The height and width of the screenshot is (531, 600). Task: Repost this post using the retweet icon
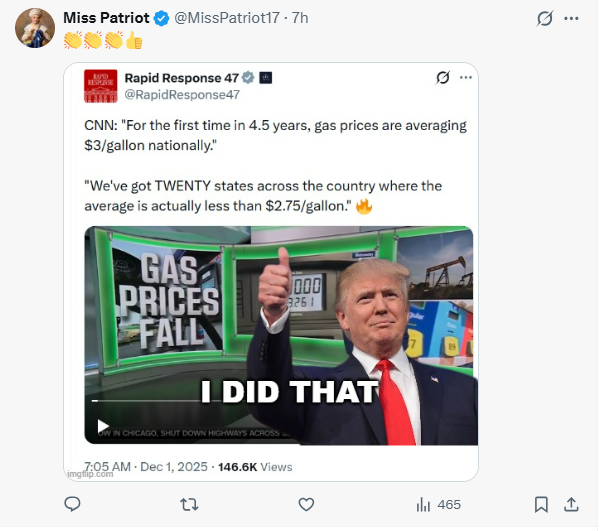[x=187, y=505]
